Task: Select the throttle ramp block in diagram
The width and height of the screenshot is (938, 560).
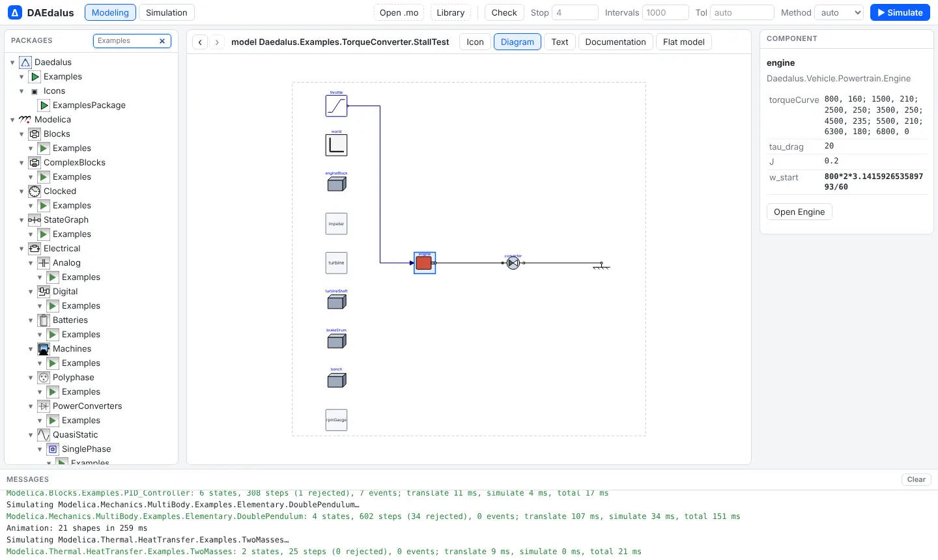Action: 336,105
